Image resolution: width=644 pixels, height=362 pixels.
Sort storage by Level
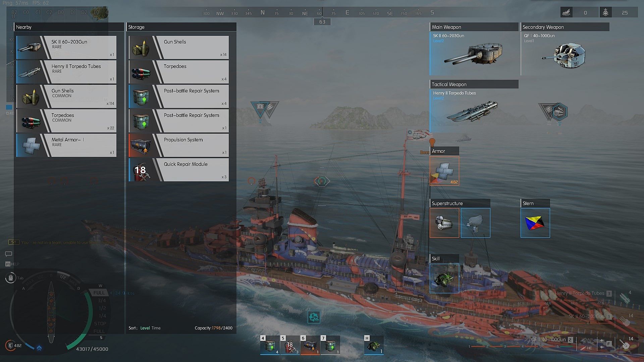[145, 328]
